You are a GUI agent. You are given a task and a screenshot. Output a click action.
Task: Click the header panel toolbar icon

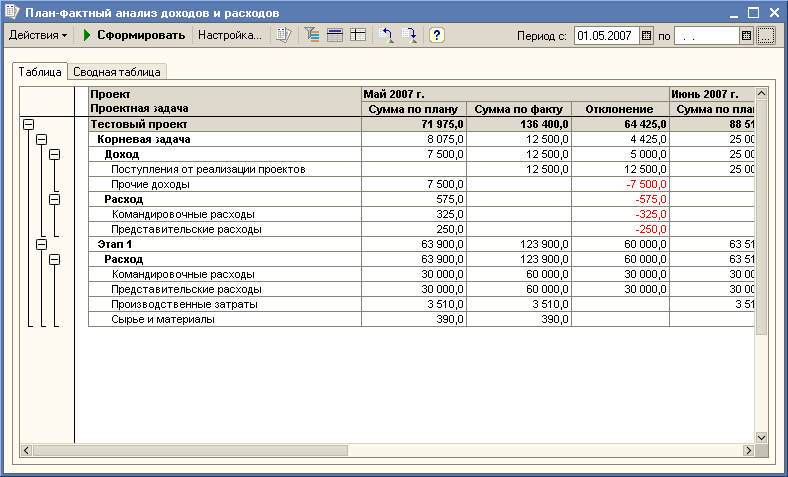click(335, 35)
